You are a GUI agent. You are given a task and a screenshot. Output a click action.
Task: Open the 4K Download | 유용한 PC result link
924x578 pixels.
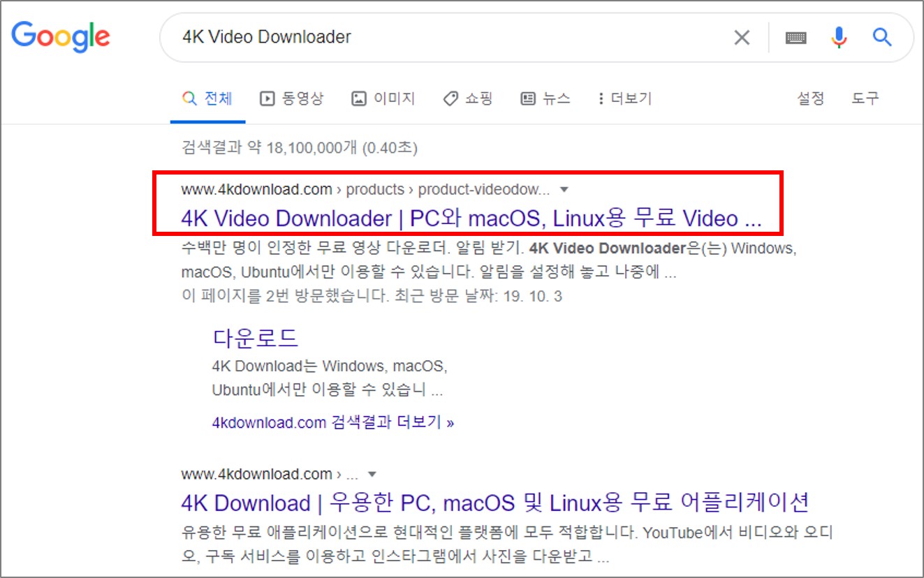[495, 503]
